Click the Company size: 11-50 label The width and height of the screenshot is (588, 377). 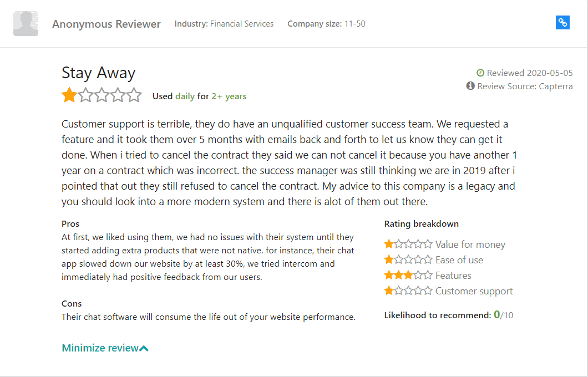click(x=326, y=24)
